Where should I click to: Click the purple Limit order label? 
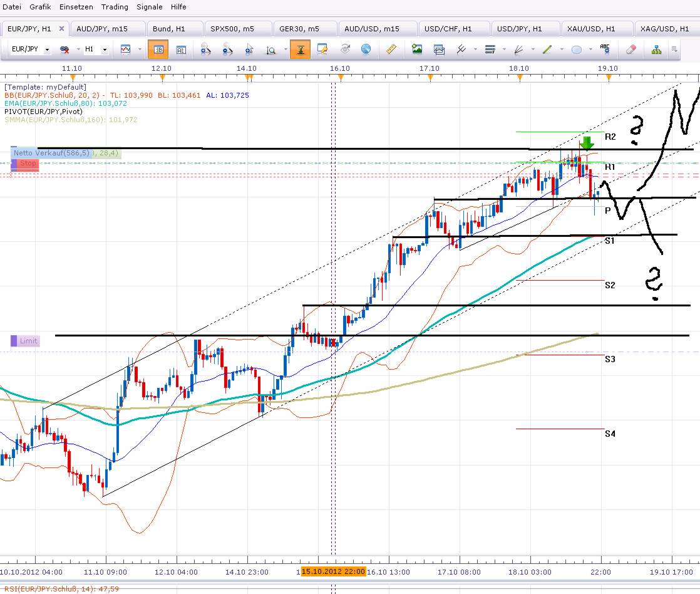(25, 341)
